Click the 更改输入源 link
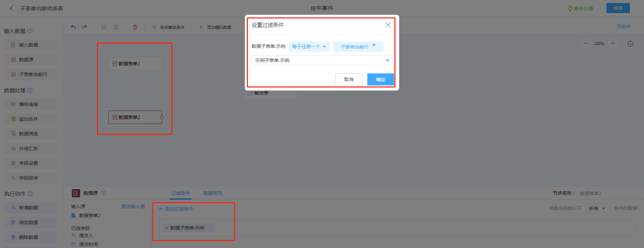 pos(133,206)
